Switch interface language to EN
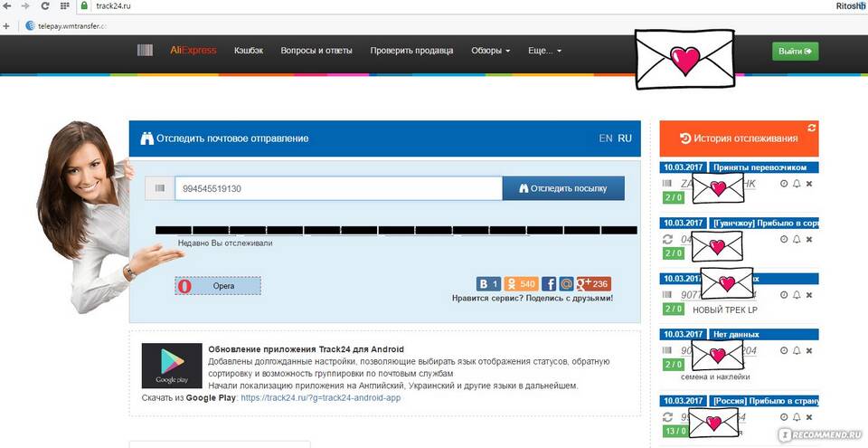 606,138
